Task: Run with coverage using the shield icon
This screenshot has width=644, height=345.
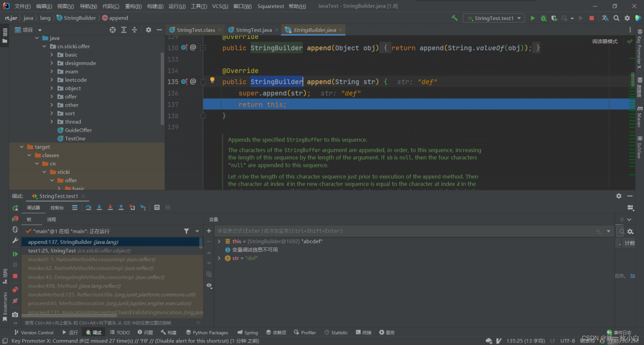Action: (554, 18)
